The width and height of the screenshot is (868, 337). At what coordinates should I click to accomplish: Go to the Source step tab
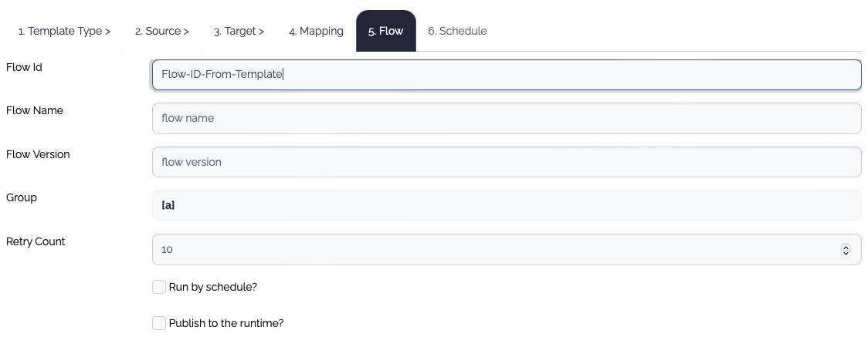(x=162, y=31)
